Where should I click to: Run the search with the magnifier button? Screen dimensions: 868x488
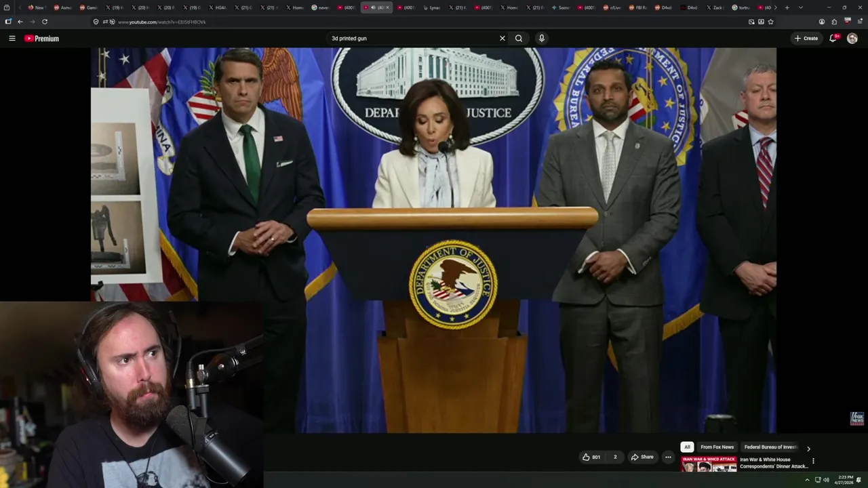[x=519, y=39]
